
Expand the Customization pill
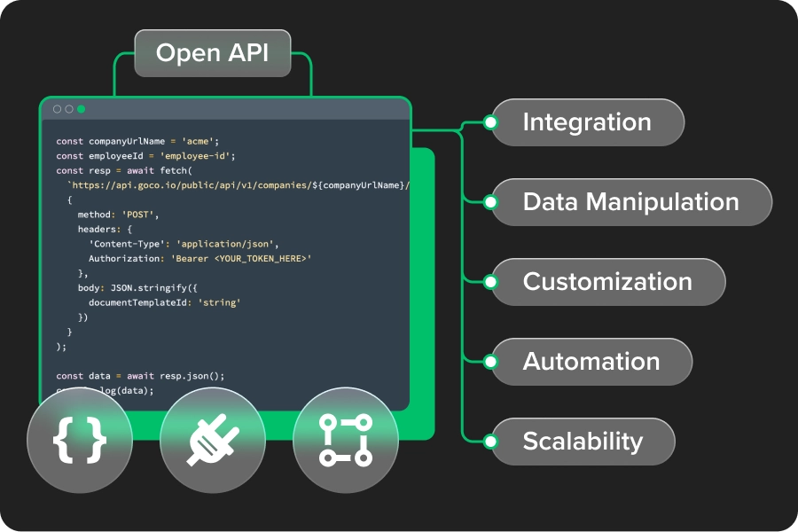[x=608, y=282]
